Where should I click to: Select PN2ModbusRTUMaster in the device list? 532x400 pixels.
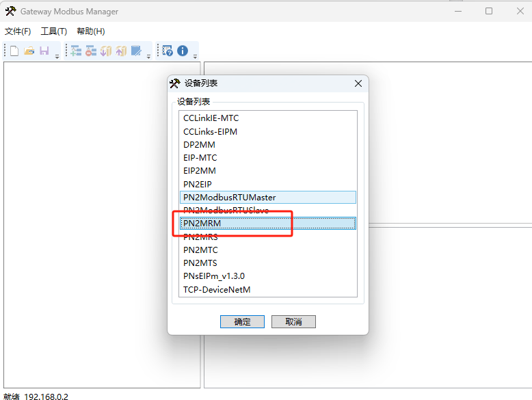click(268, 197)
